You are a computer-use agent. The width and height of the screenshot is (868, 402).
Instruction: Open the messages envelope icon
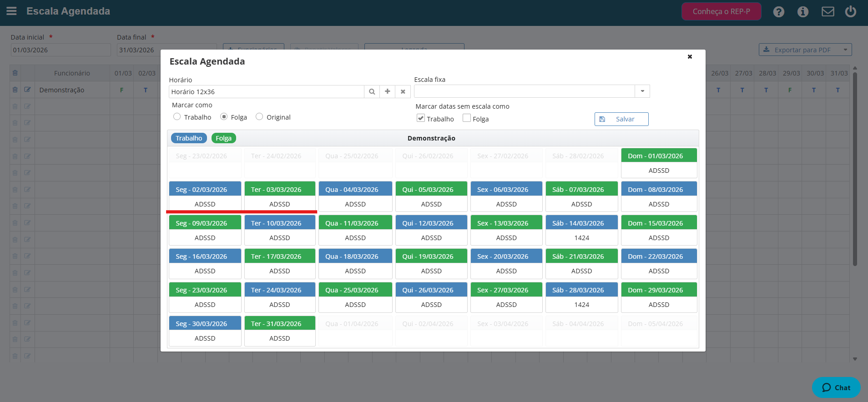pos(828,11)
